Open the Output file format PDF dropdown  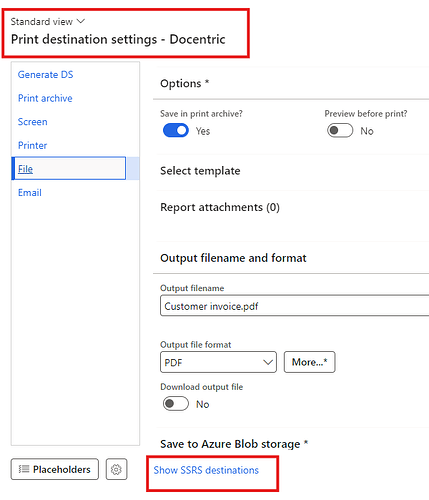pos(218,362)
